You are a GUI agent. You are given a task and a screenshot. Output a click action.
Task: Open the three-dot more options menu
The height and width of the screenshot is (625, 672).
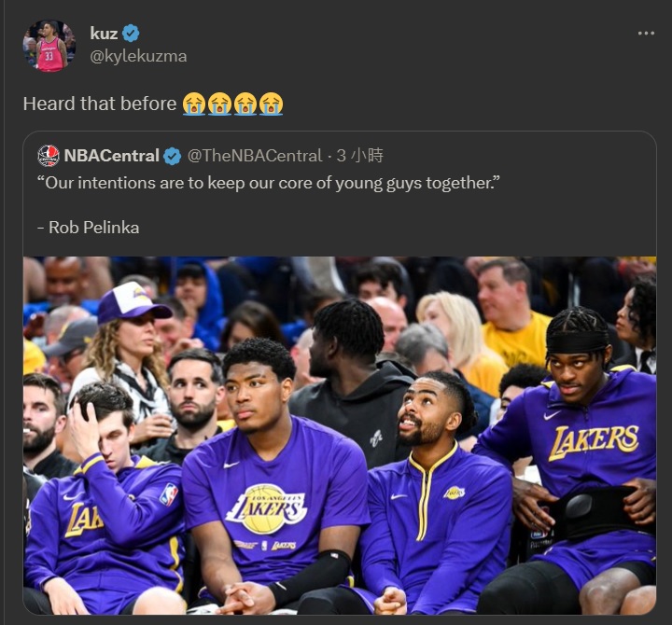pos(646,34)
